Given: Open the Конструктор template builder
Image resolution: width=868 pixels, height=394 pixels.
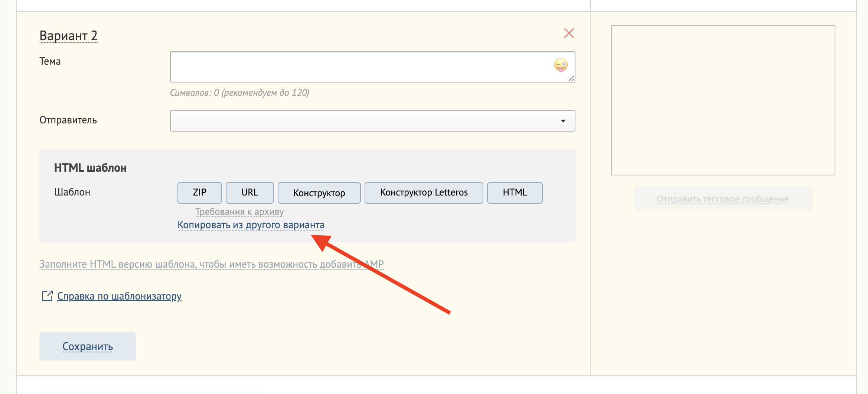Looking at the screenshot, I should (319, 193).
